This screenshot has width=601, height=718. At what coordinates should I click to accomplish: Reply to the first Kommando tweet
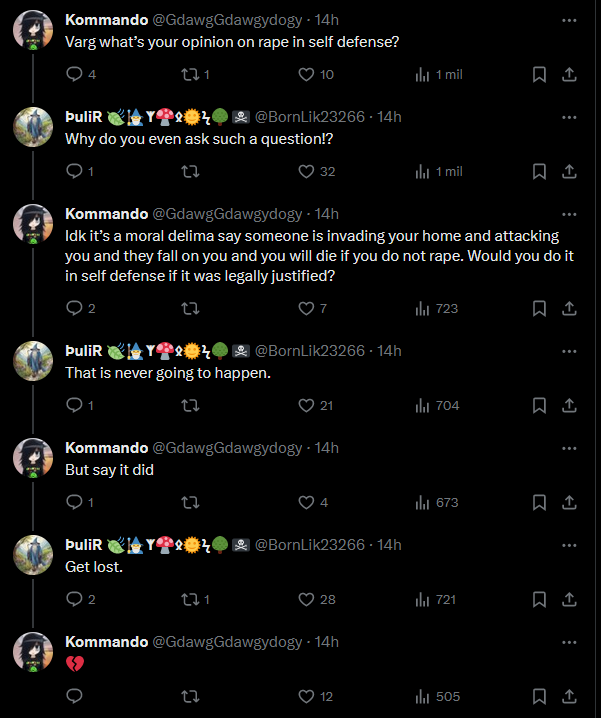81,74
